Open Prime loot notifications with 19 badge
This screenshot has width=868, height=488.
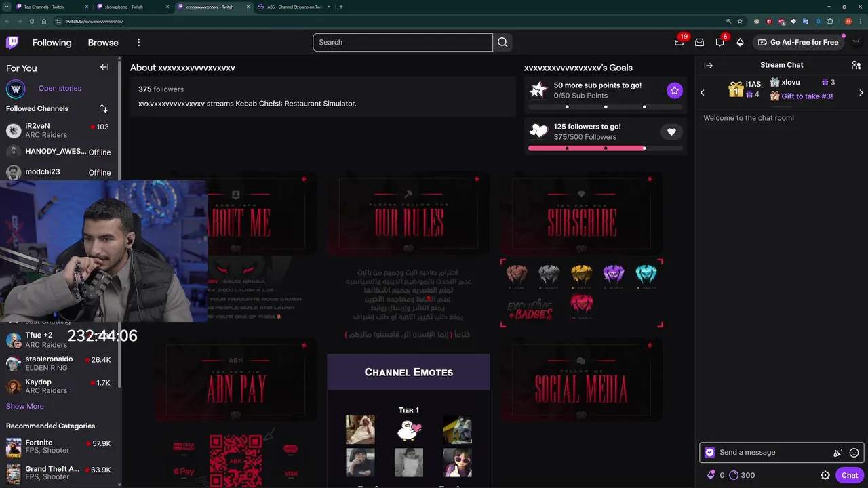[679, 42]
